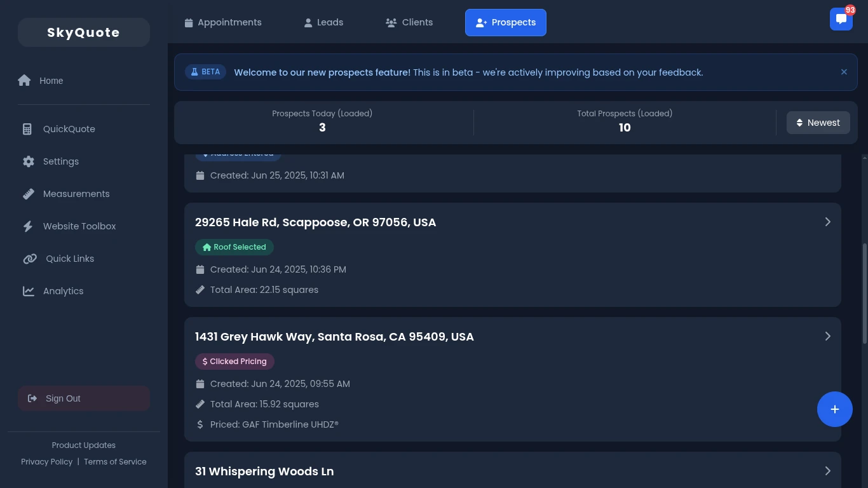This screenshot has width=868, height=488.
Task: Click calendar icon beside Jun 24, 10:36 PM
Action: point(200,269)
